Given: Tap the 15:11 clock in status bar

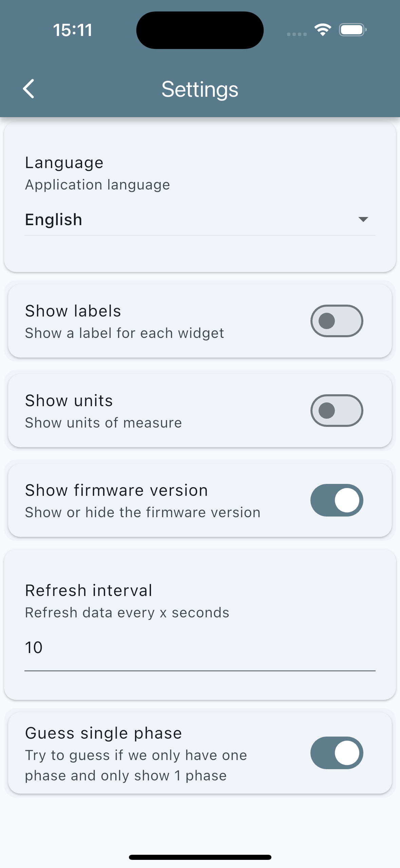Looking at the screenshot, I should click(73, 30).
